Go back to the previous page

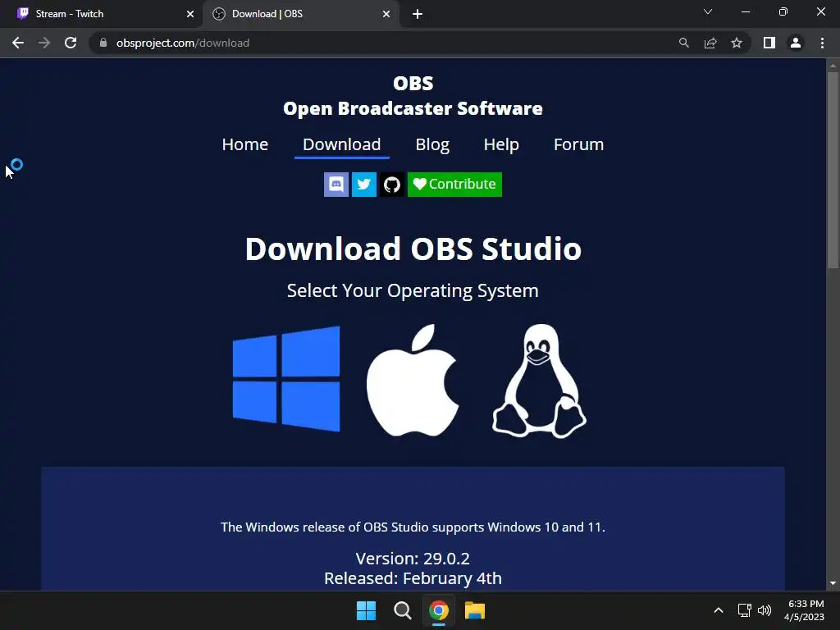click(x=18, y=43)
